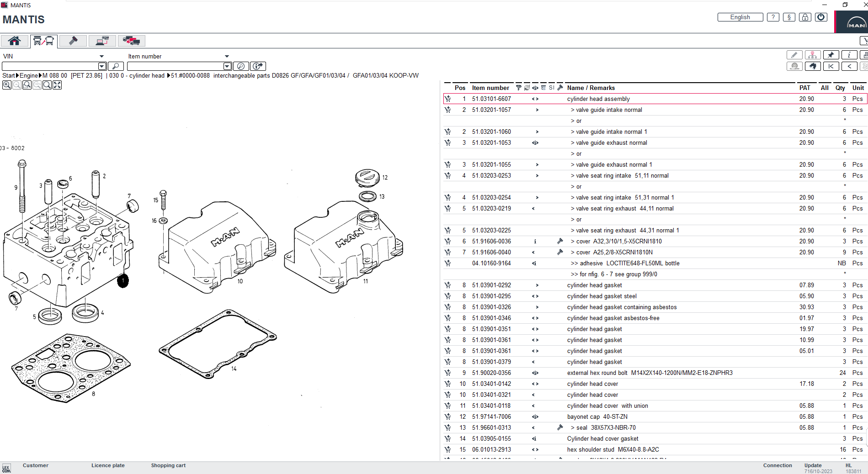Select item number 51.90020-0356
The image size is (868, 474).
[491, 373]
